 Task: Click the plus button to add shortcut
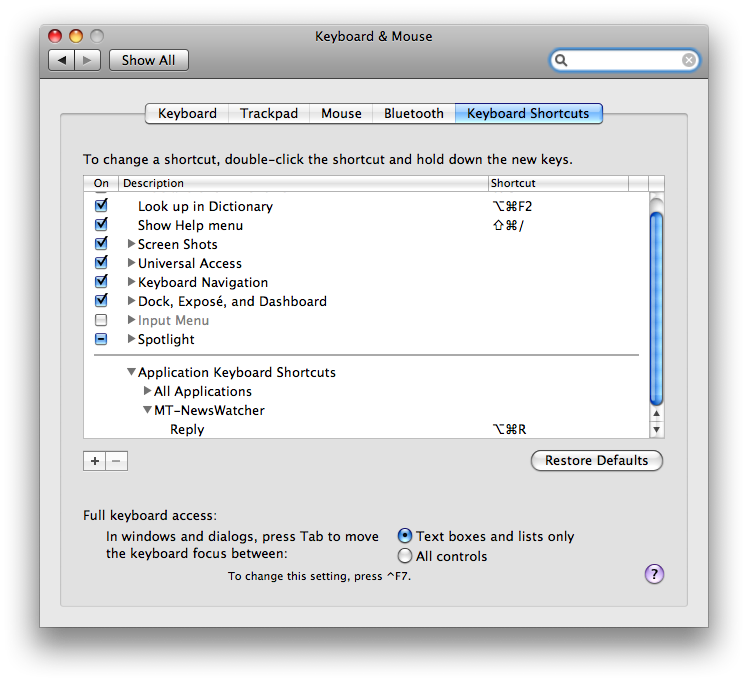point(95,461)
